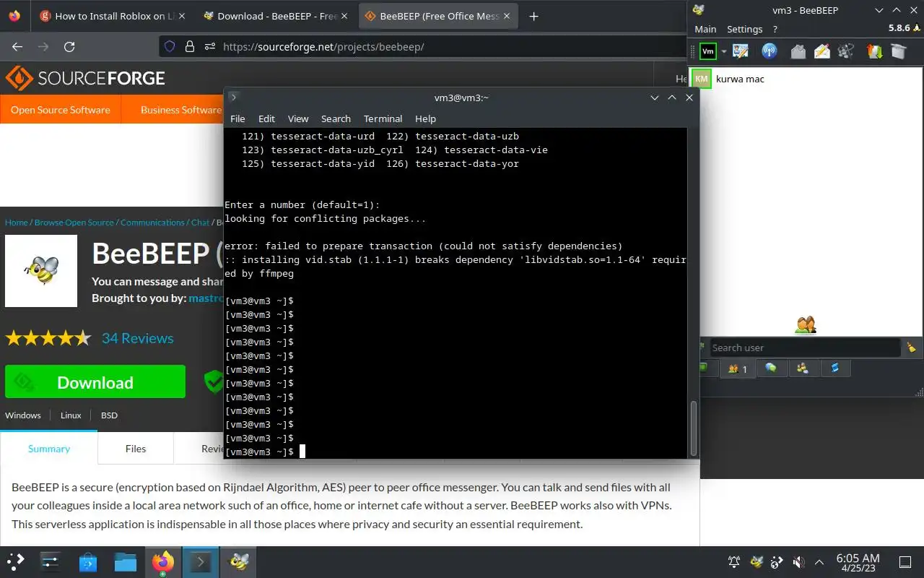Focus the Search user field in BeeBEEP
This screenshot has width=924, height=578.
805,348
